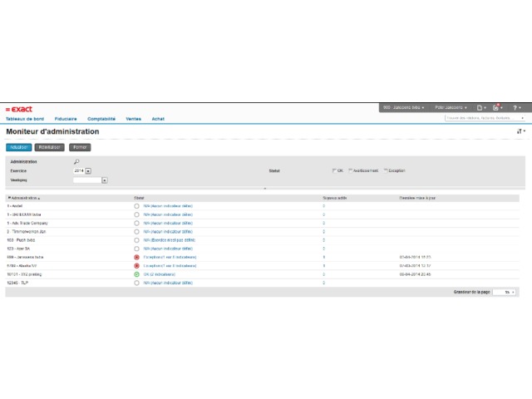Click the XYZ printing last update date

415,274
